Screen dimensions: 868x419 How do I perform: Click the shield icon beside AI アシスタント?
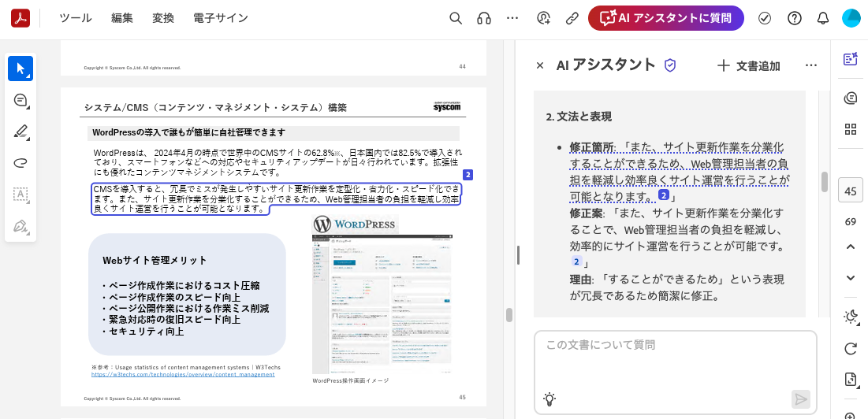(x=670, y=65)
